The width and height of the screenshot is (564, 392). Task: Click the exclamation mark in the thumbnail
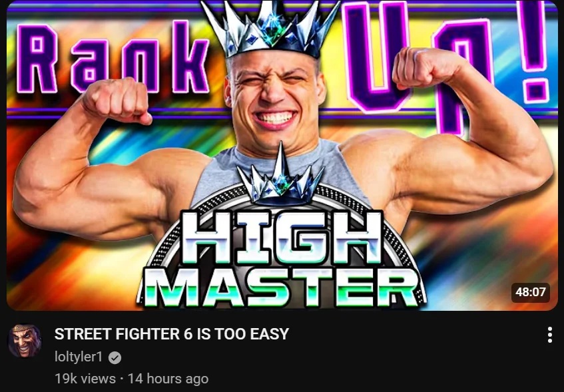coord(535,51)
